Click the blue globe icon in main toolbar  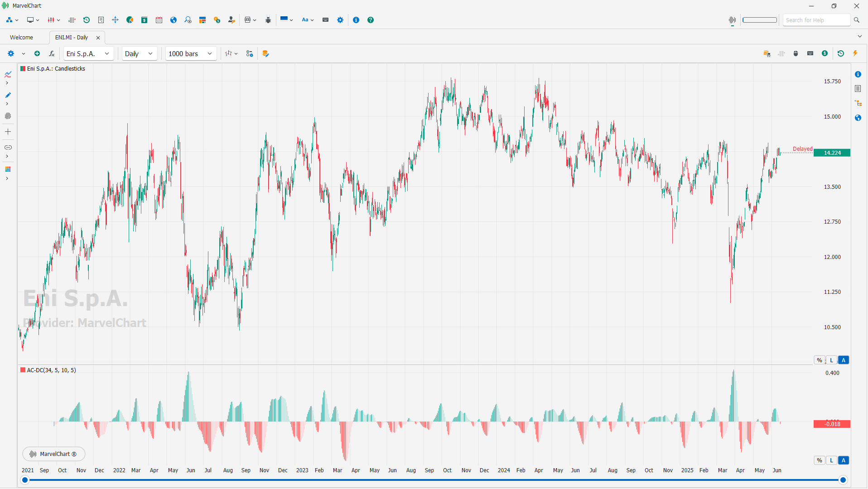pyautogui.click(x=174, y=20)
